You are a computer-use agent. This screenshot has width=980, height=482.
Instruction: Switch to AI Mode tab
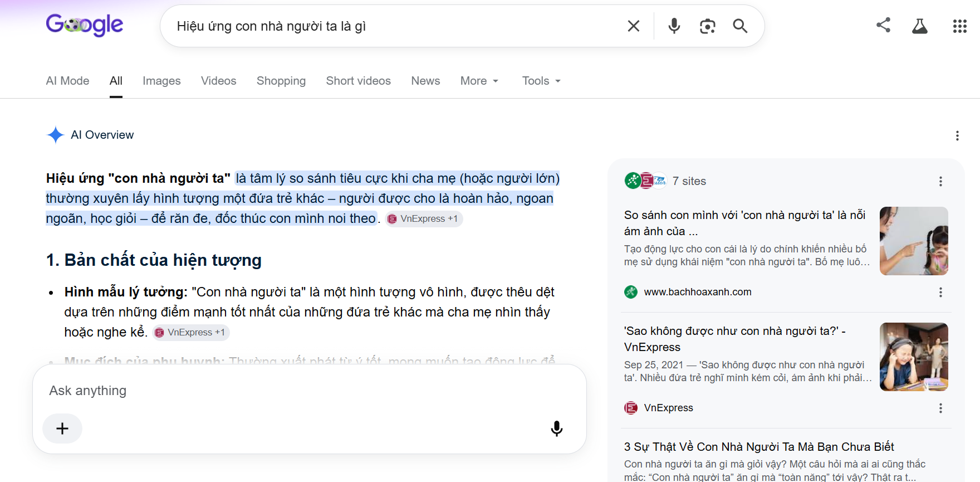point(67,81)
